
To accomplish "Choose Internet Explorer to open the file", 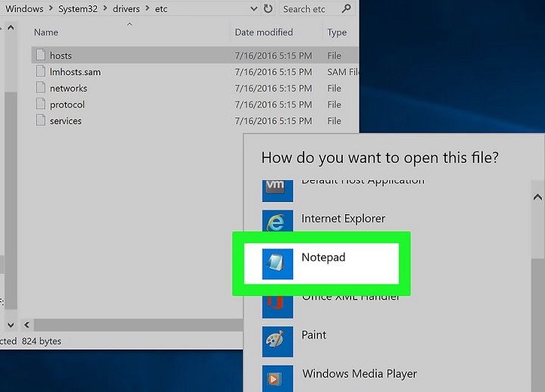I will [343, 219].
